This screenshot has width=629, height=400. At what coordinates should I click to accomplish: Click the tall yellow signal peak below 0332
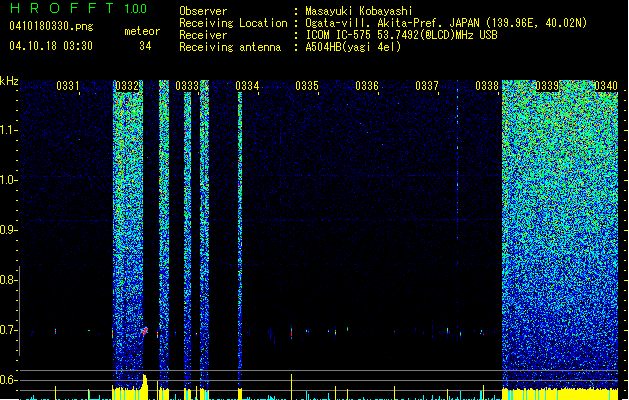click(x=145, y=386)
